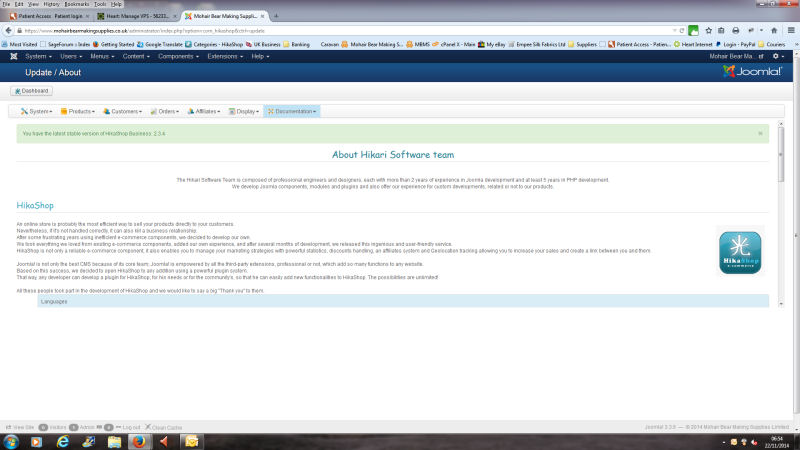800x450 pixels.
Task: Click the Log out link in footer
Action: (x=128, y=427)
